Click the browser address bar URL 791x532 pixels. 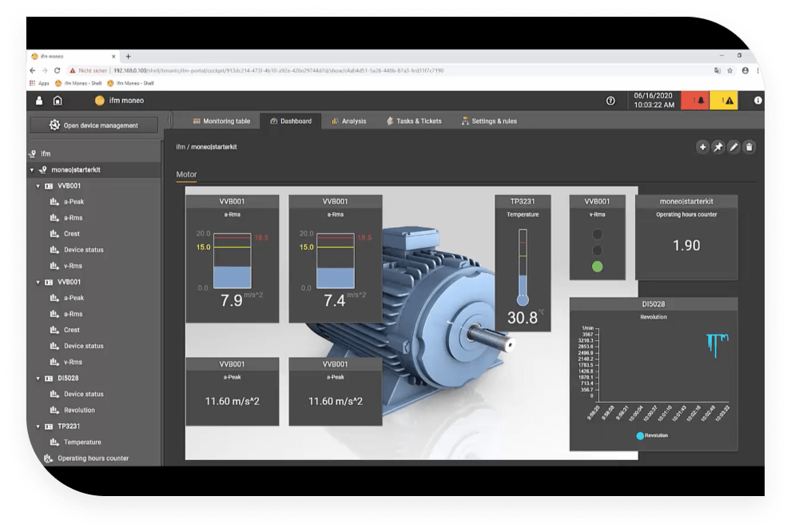pyautogui.click(x=279, y=70)
